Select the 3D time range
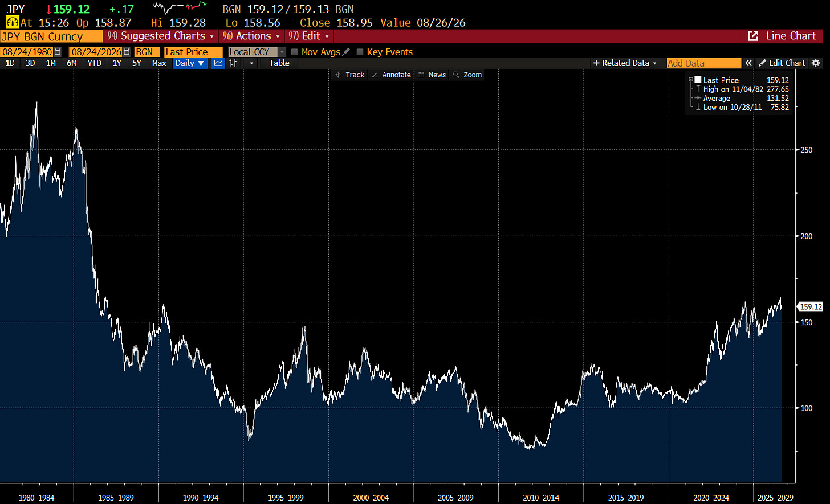 [x=30, y=63]
